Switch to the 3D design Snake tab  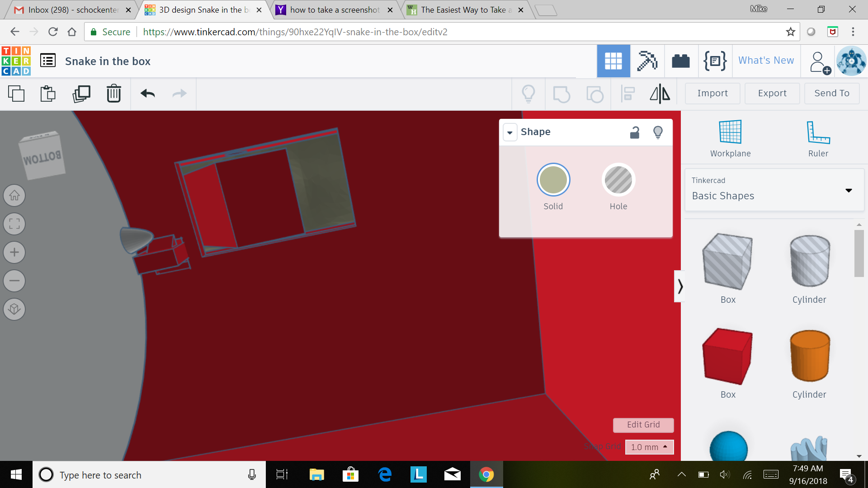[203, 10]
